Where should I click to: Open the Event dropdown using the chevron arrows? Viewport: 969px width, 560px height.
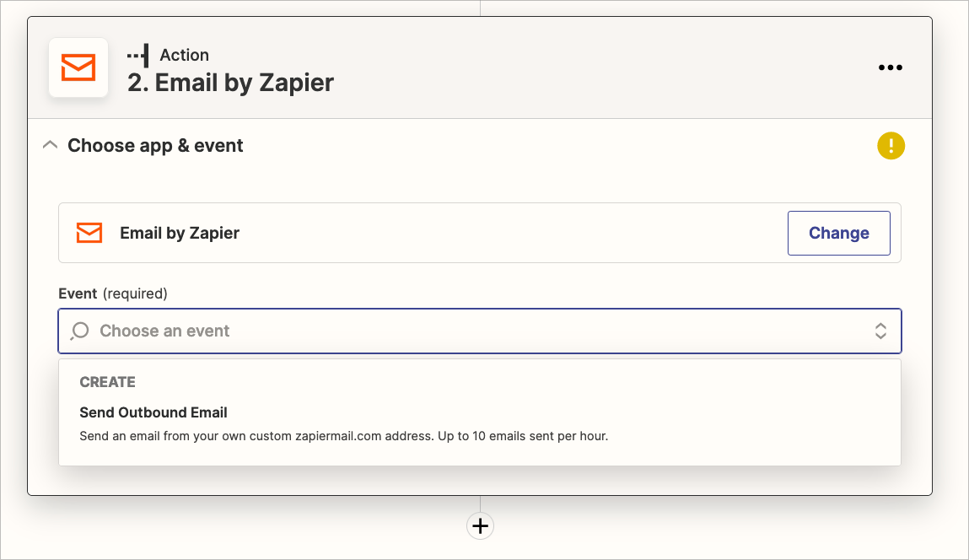(x=880, y=331)
